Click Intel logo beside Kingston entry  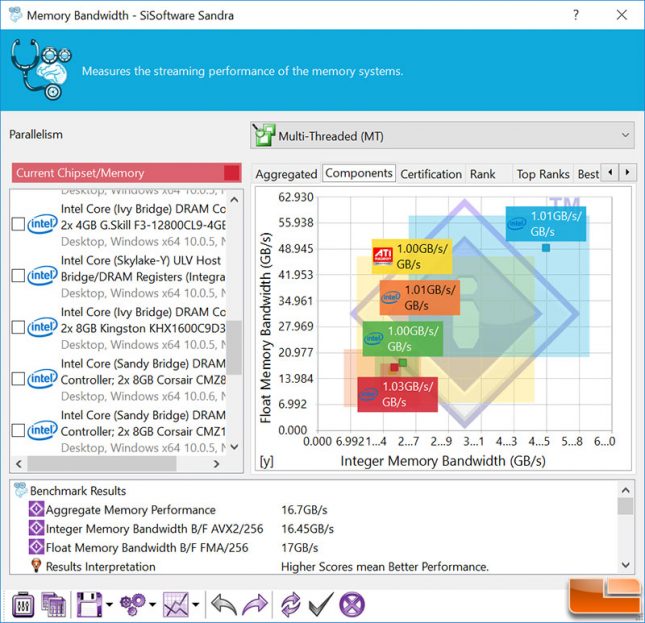pyautogui.click(x=42, y=327)
